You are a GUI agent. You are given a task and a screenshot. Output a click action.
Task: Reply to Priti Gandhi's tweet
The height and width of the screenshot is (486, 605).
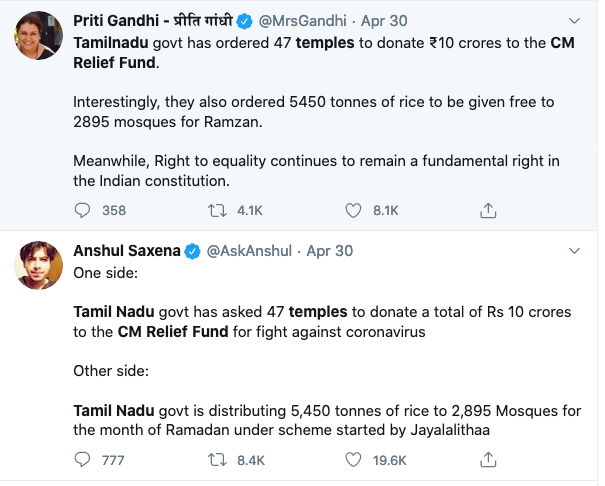(x=82, y=211)
